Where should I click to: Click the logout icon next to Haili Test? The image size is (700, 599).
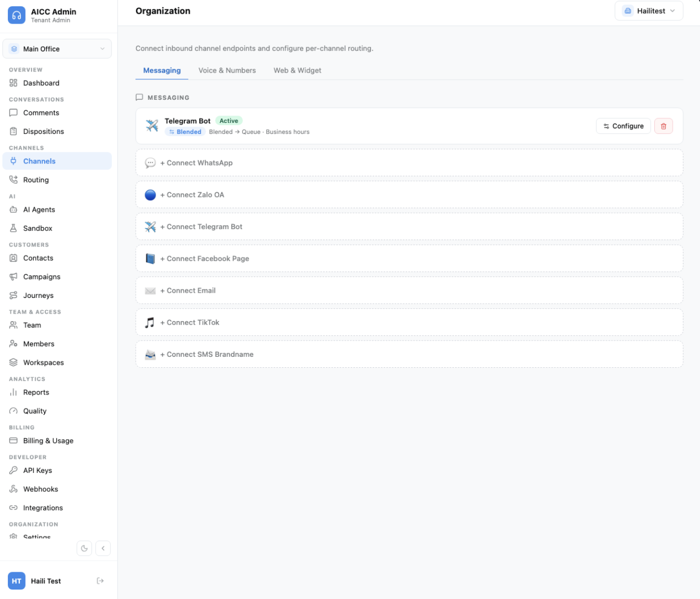click(100, 581)
